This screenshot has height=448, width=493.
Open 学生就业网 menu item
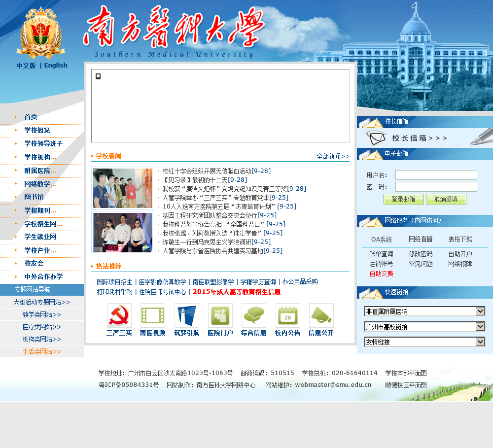[x=40, y=237]
